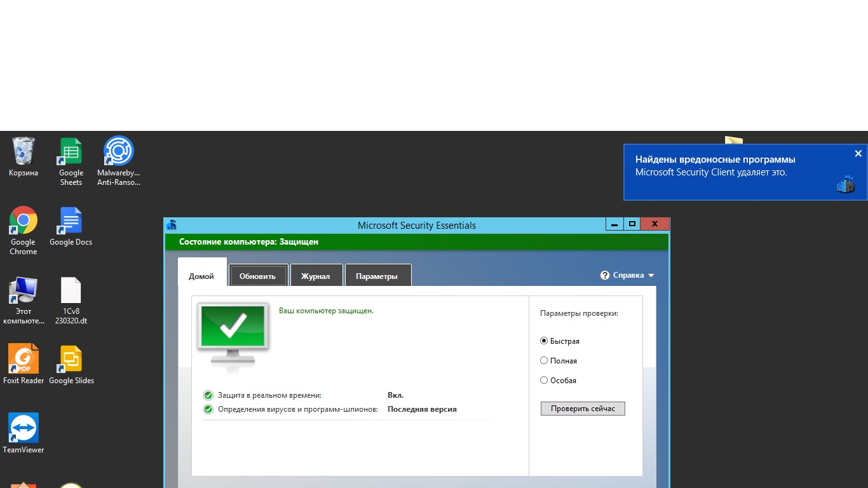Select the Особая scan option
The image size is (868, 488).
(x=558, y=381)
